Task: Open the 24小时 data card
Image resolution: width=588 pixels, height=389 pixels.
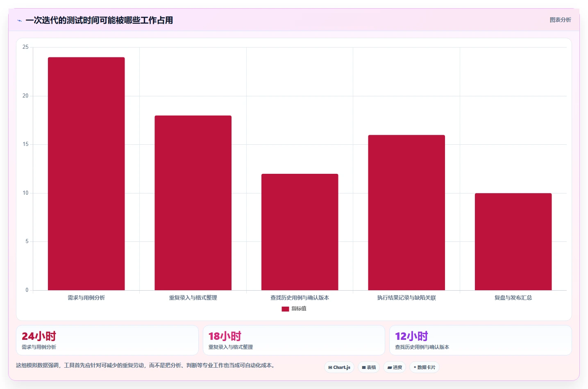Action: [107, 340]
